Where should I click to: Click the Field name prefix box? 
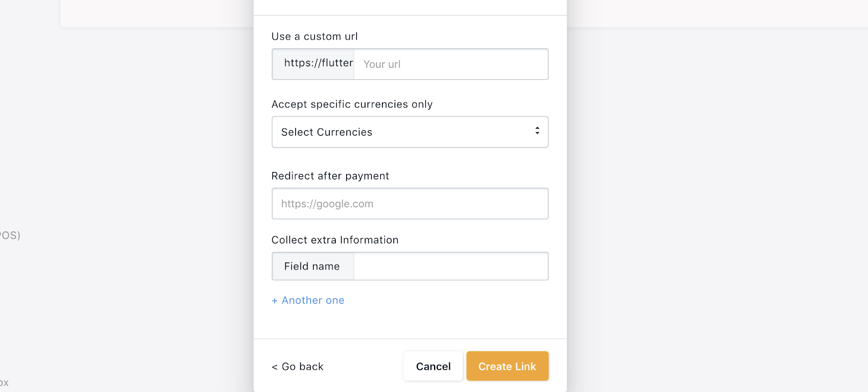pos(313,266)
